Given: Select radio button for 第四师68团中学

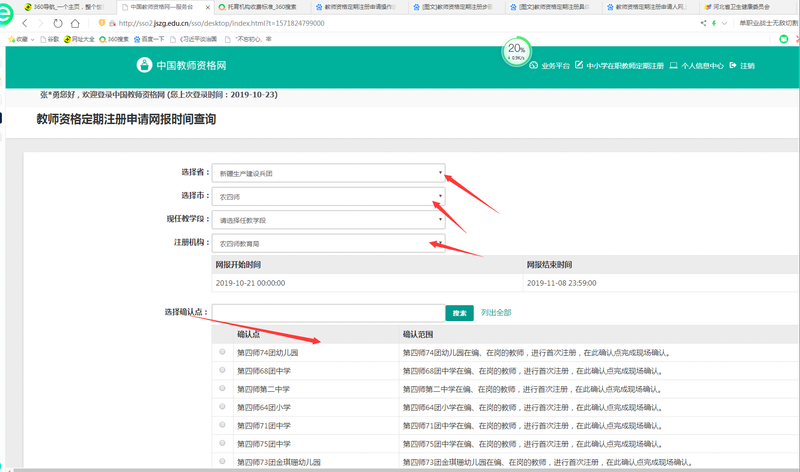Looking at the screenshot, I should pos(222,369).
